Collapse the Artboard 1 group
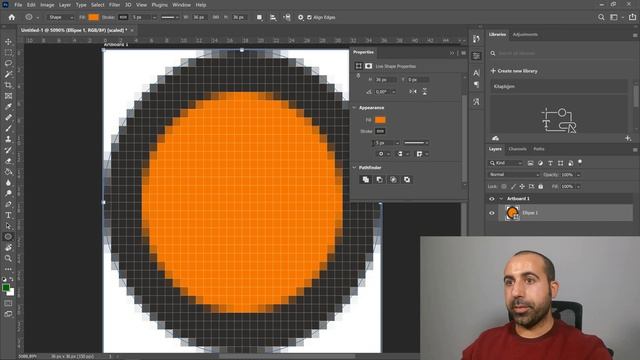The height and width of the screenshot is (360, 640). 501,199
